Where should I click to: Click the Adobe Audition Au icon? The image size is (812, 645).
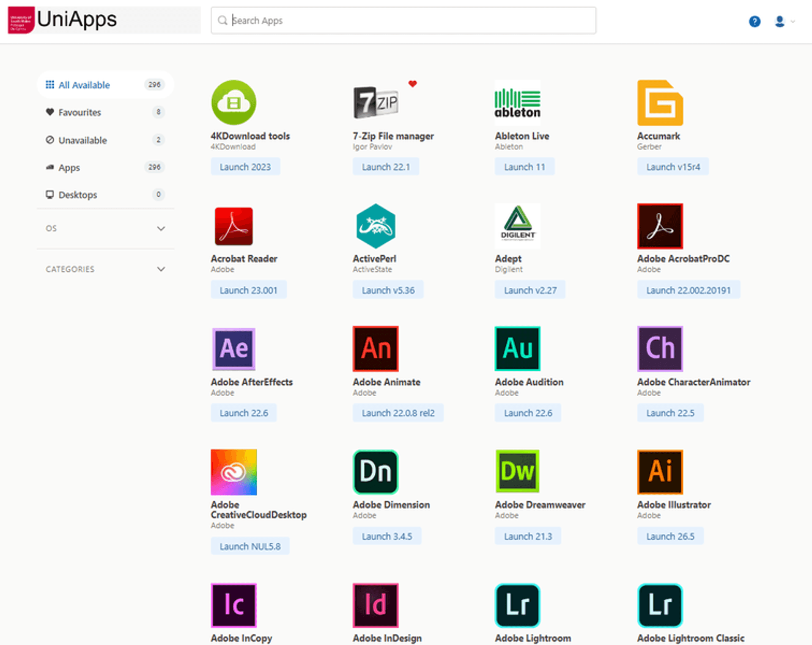tap(518, 349)
